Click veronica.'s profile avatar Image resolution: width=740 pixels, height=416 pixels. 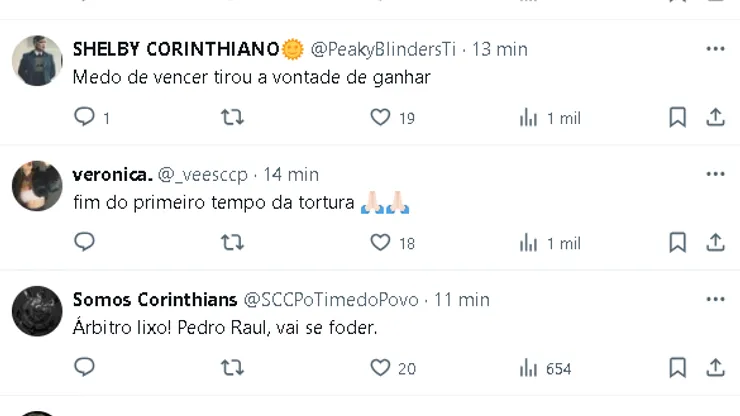tap(37, 186)
